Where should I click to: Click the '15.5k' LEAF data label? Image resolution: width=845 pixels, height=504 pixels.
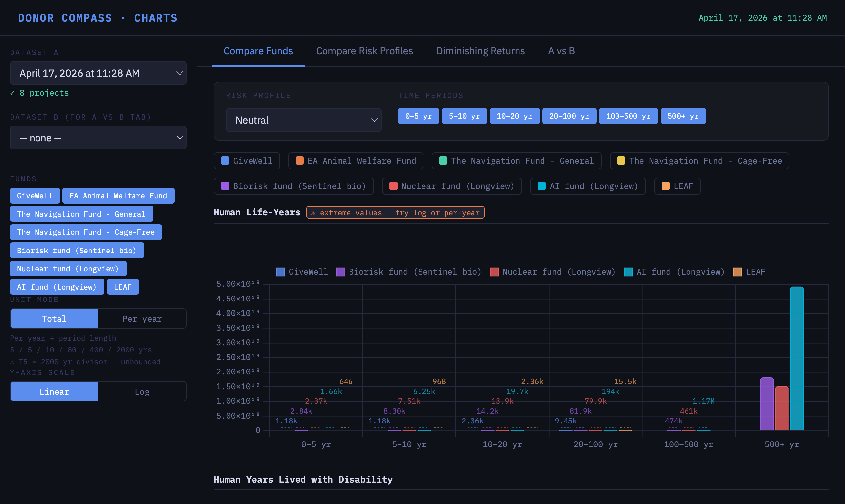625,381
